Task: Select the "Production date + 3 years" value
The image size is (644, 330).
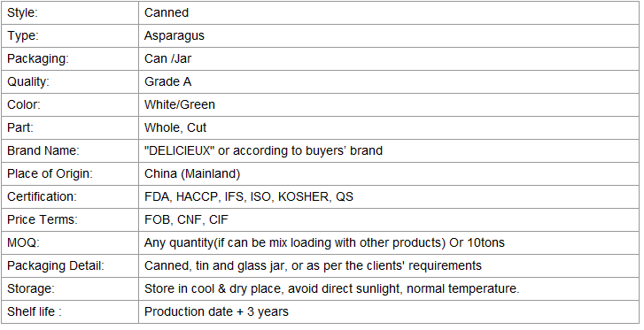Action: (216, 311)
